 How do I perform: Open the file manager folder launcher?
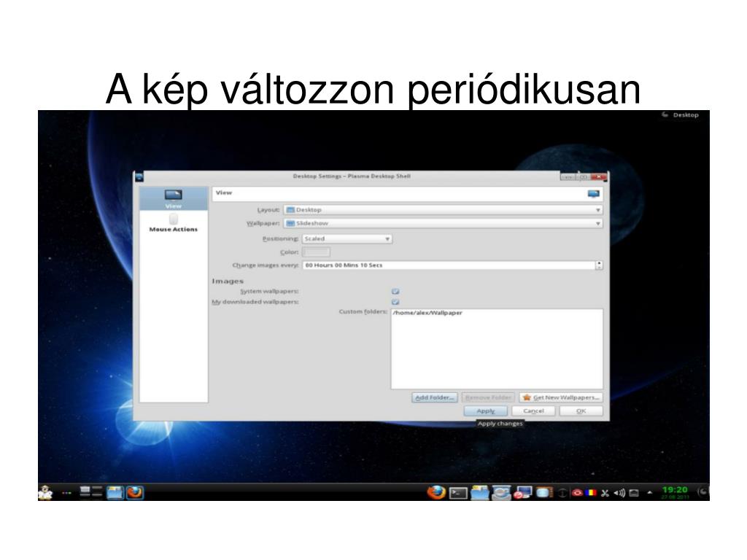(480, 493)
